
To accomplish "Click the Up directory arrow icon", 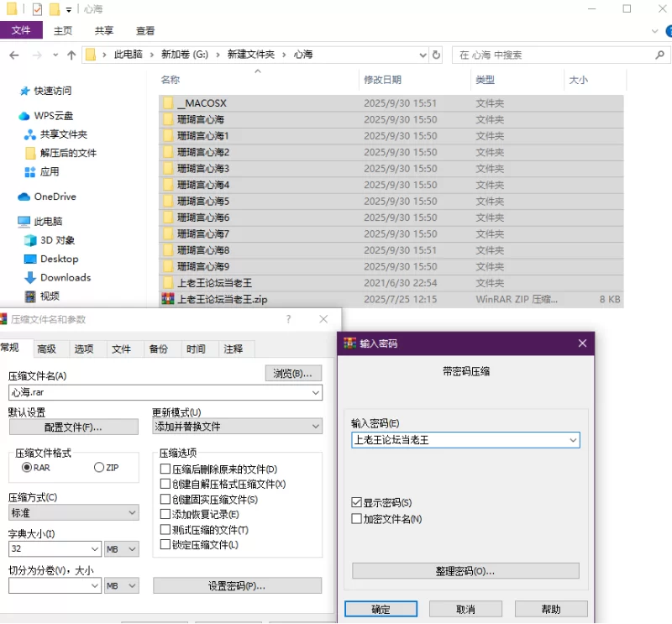I will click(x=71, y=55).
